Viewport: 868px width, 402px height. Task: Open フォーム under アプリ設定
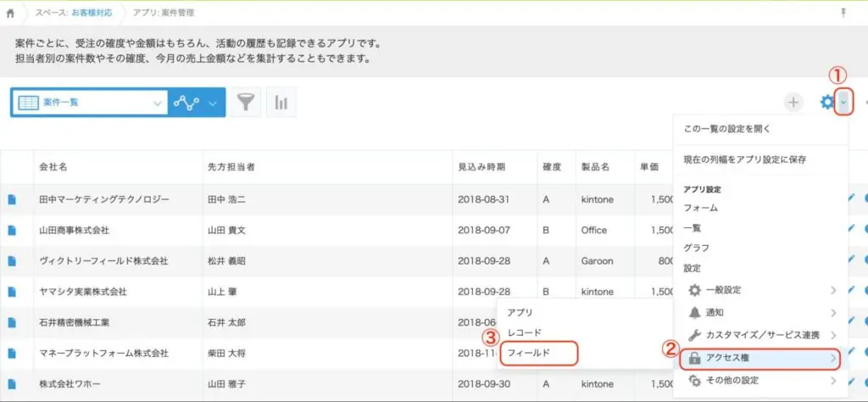701,207
